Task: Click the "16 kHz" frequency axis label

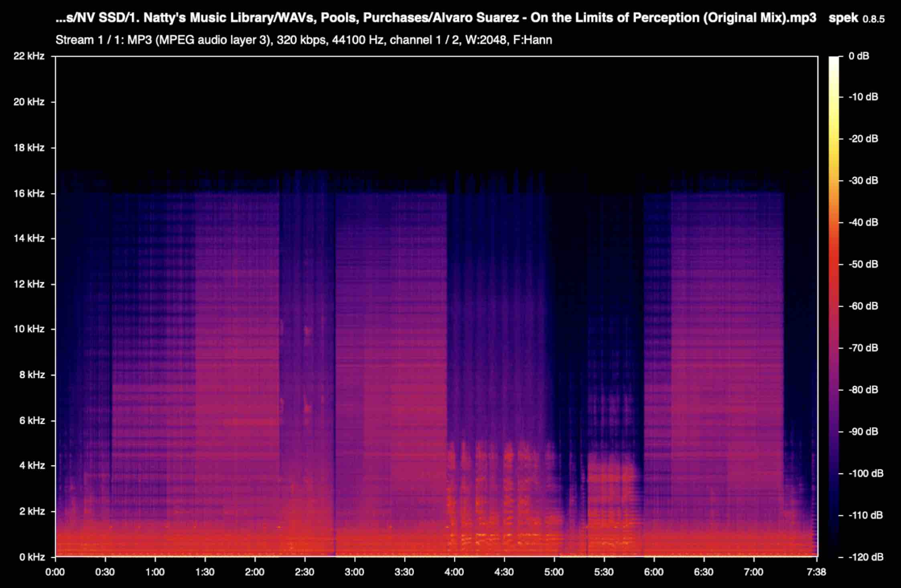Action: (29, 193)
